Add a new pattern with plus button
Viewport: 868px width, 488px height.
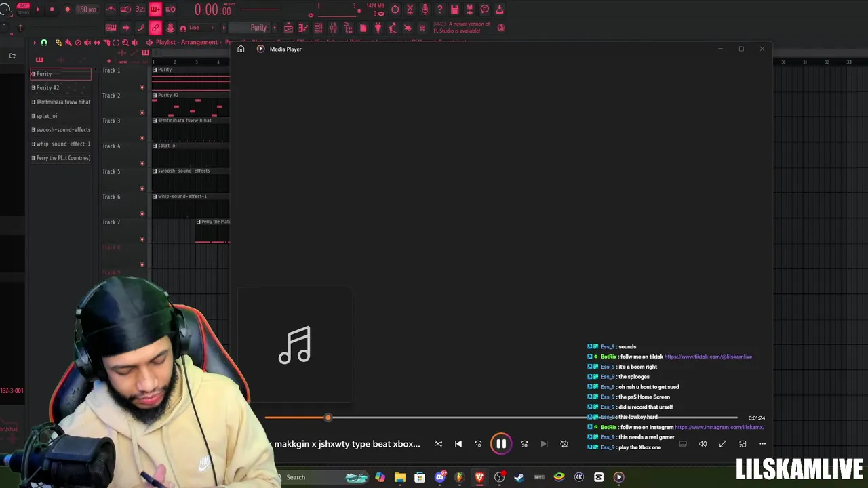click(x=275, y=28)
